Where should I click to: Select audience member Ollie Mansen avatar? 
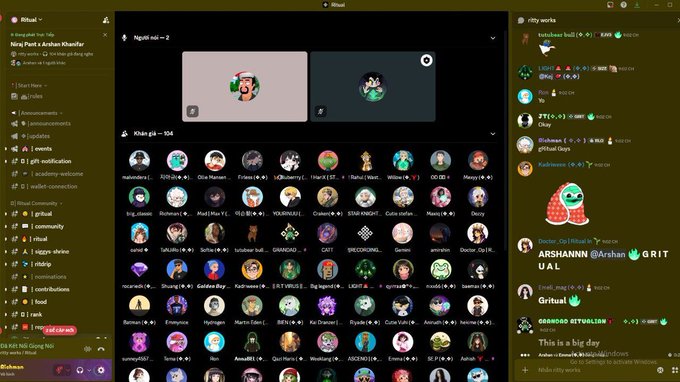pyautogui.click(x=215, y=161)
